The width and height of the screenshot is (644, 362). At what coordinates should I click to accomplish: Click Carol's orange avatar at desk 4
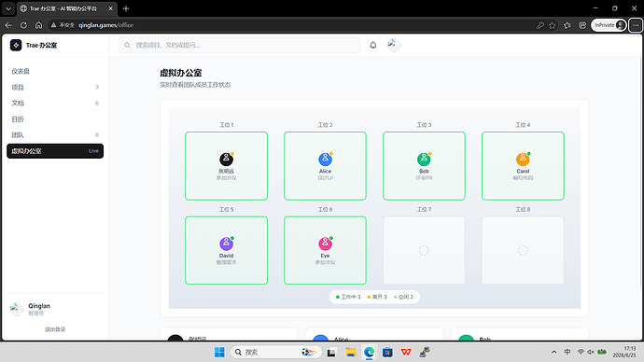pyautogui.click(x=523, y=159)
